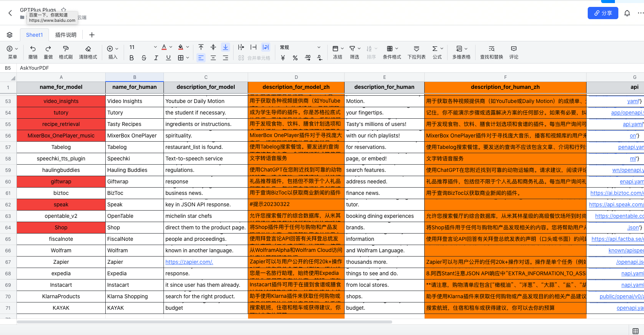This screenshot has width=644, height=335.
Task: Star the GPTPlus Plugs document
Action: coord(64,10)
